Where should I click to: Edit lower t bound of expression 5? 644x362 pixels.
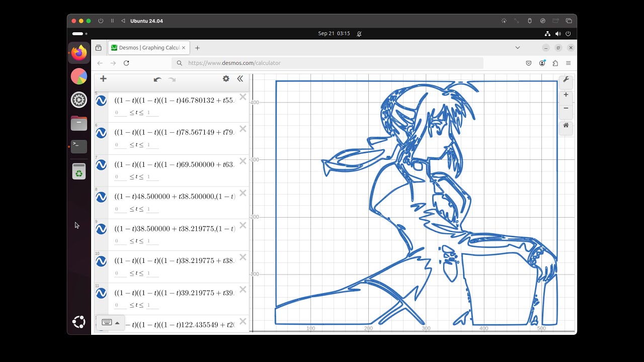coord(120,113)
